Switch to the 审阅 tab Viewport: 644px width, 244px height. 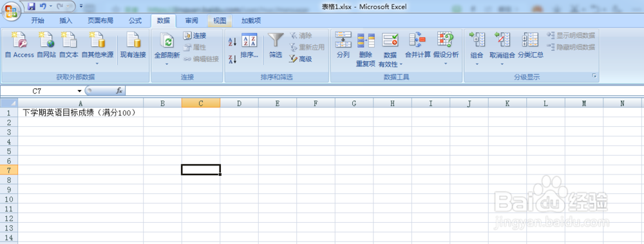click(191, 21)
